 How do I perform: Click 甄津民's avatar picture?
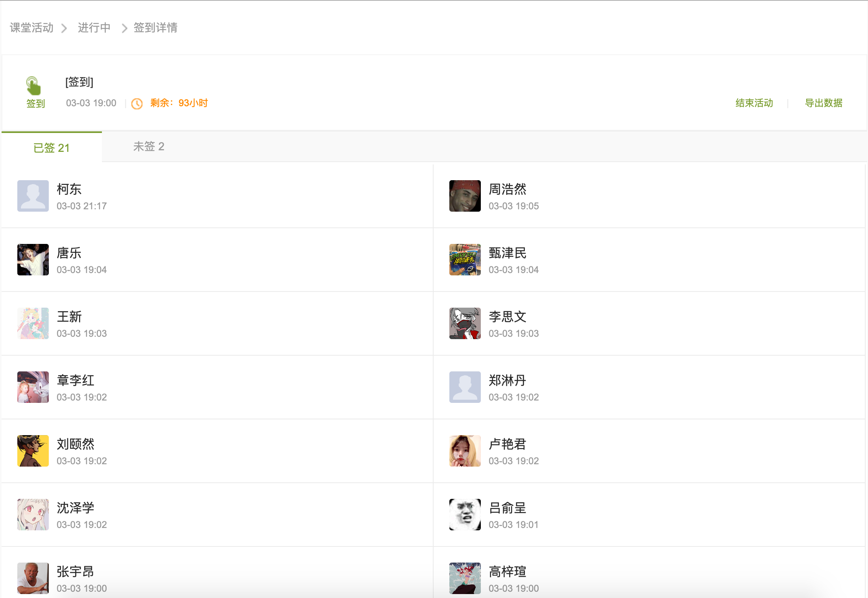[465, 260]
